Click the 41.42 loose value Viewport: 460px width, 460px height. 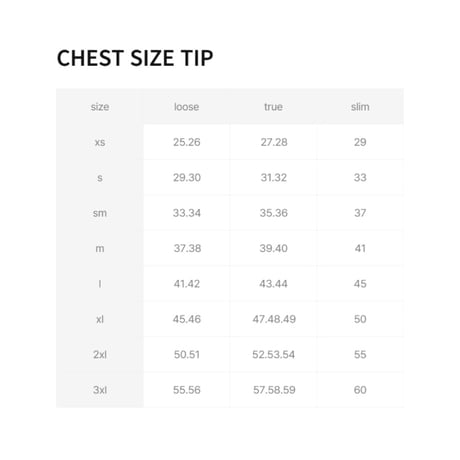point(187,284)
